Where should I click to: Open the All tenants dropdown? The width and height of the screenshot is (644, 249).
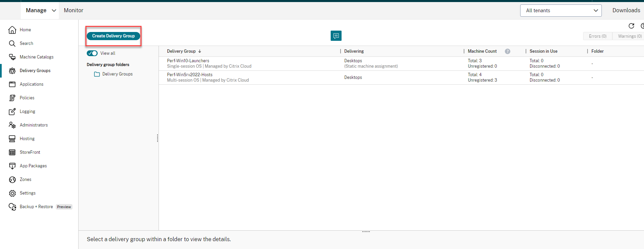[561, 11]
